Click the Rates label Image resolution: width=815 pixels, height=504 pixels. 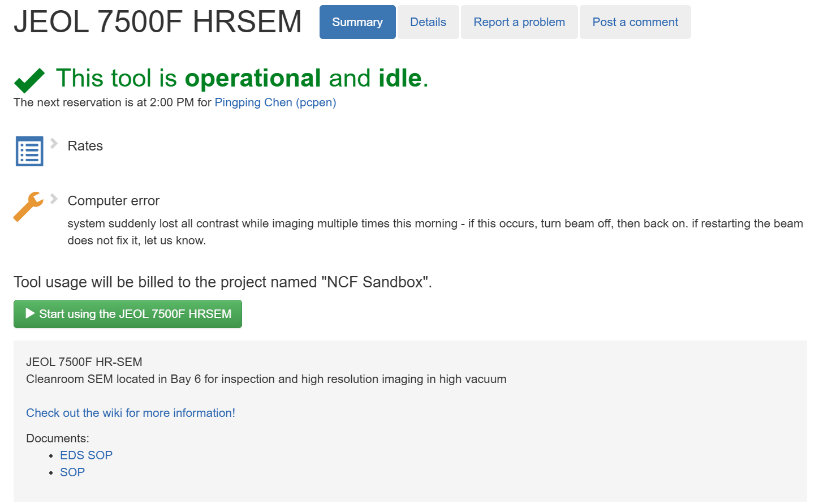point(85,146)
